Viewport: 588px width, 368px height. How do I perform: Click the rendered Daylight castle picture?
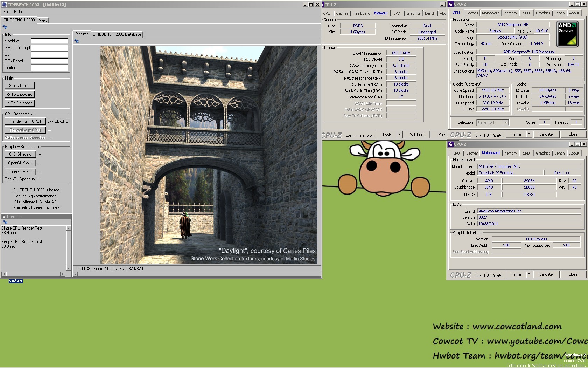pos(209,155)
